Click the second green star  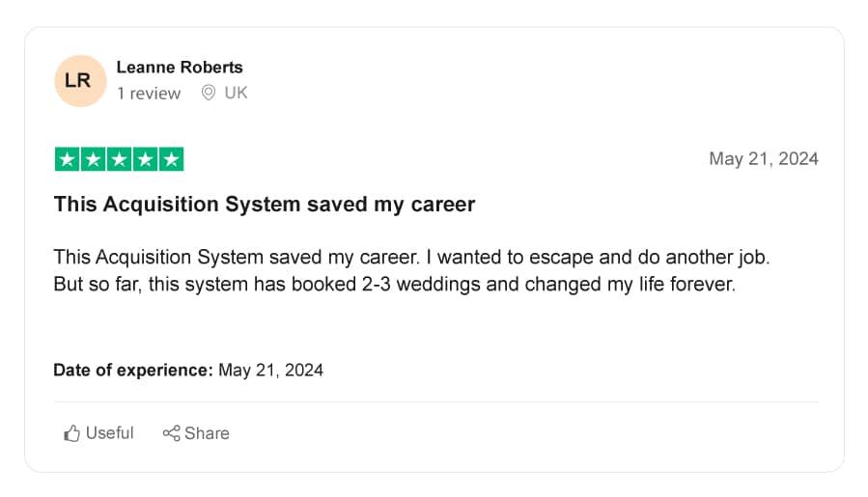point(93,159)
